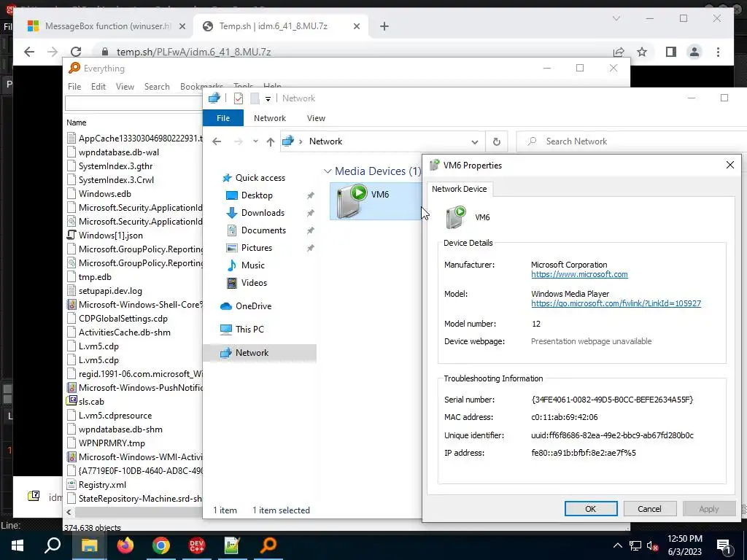Image resolution: width=747 pixels, height=560 pixels.
Task: Open the Search menu in Everything
Action: (157, 87)
